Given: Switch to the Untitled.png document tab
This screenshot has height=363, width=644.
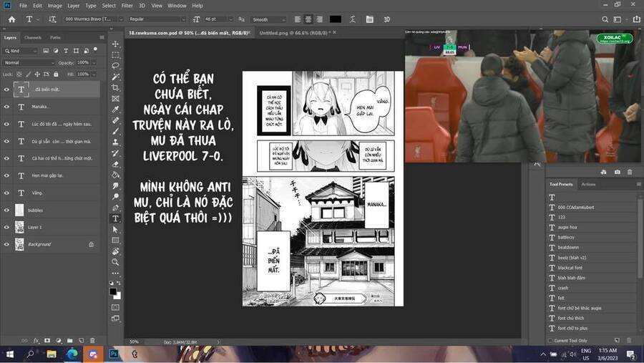Looking at the screenshot, I should coord(288,32).
